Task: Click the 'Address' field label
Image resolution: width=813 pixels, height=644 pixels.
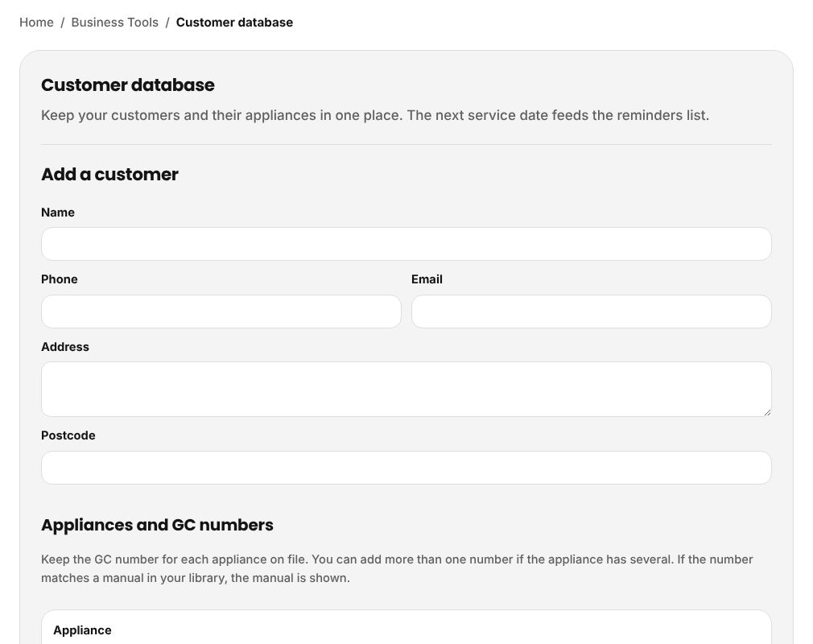Action: [x=65, y=346]
